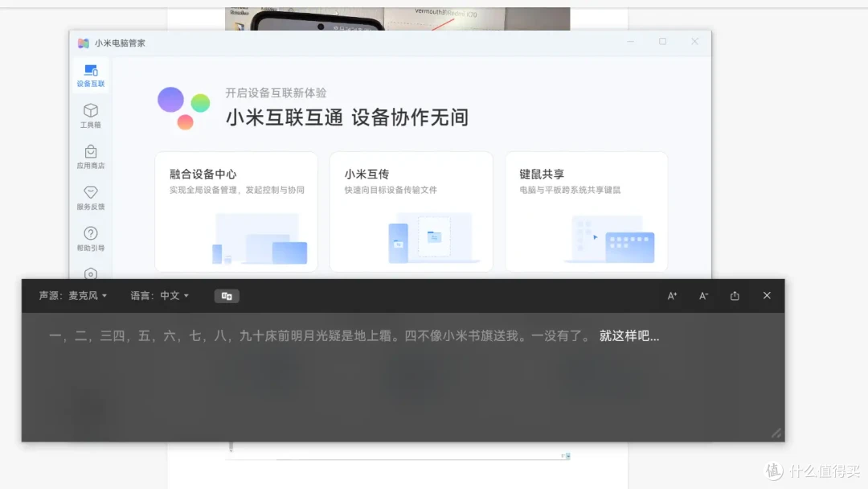Screen dimensions: 868x489
Task: Open the 键鼠共享 keyboard-mouse sharing card
Action: coord(586,212)
